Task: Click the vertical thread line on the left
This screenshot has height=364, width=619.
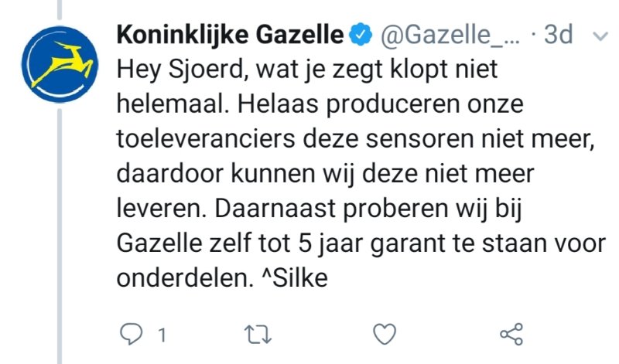Action: click(59, 232)
